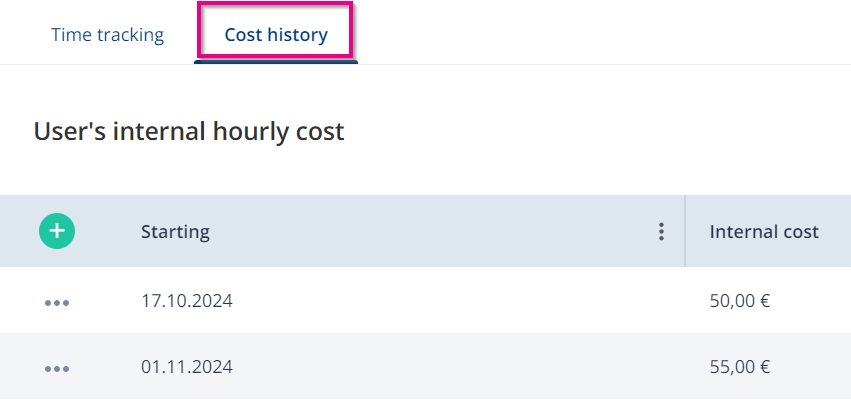Add a new internal cost entry
This screenshot has height=403, width=851.
tap(57, 231)
